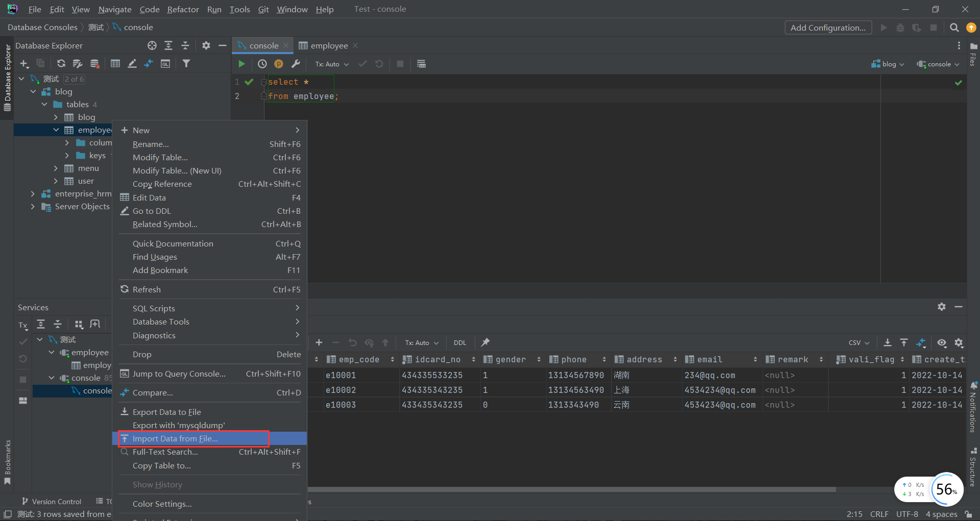Select cell with email 234@qq.com

tap(722, 375)
